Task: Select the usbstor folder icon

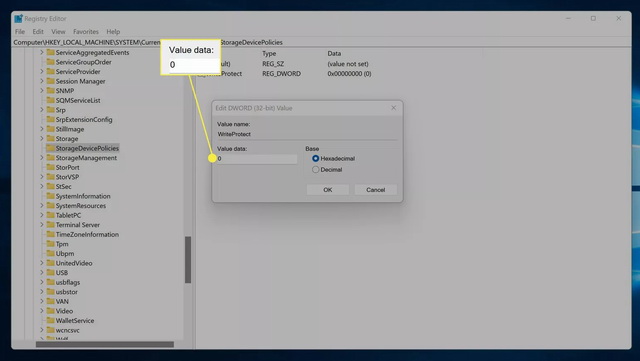Action: (x=51, y=292)
